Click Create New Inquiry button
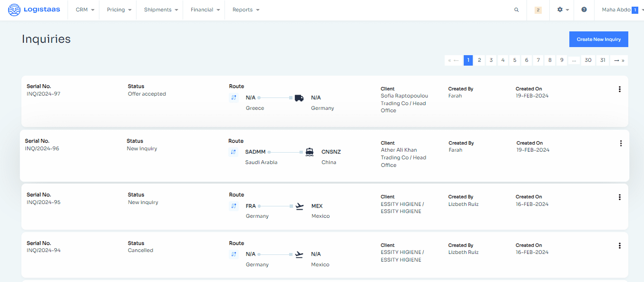644x282 pixels. (x=598, y=39)
